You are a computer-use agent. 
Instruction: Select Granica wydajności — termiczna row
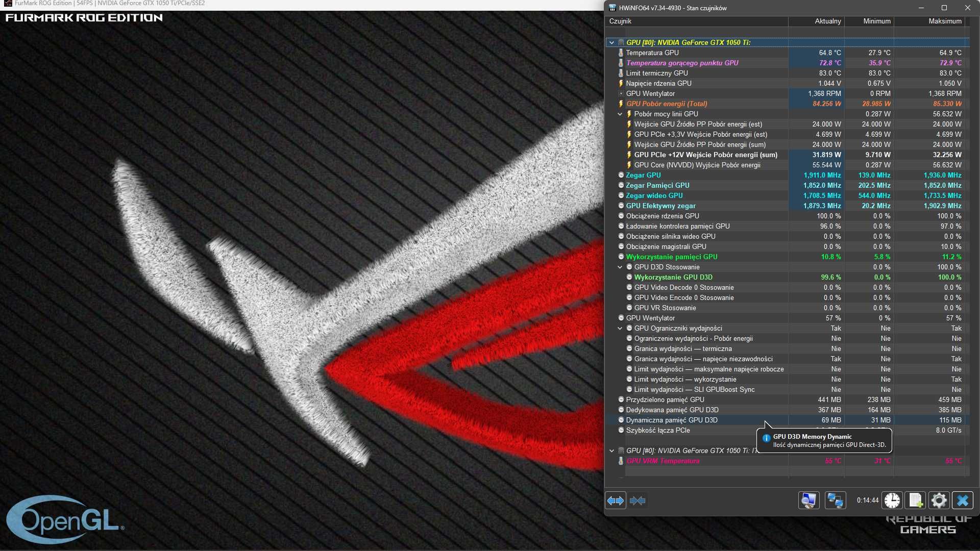pyautogui.click(x=787, y=348)
